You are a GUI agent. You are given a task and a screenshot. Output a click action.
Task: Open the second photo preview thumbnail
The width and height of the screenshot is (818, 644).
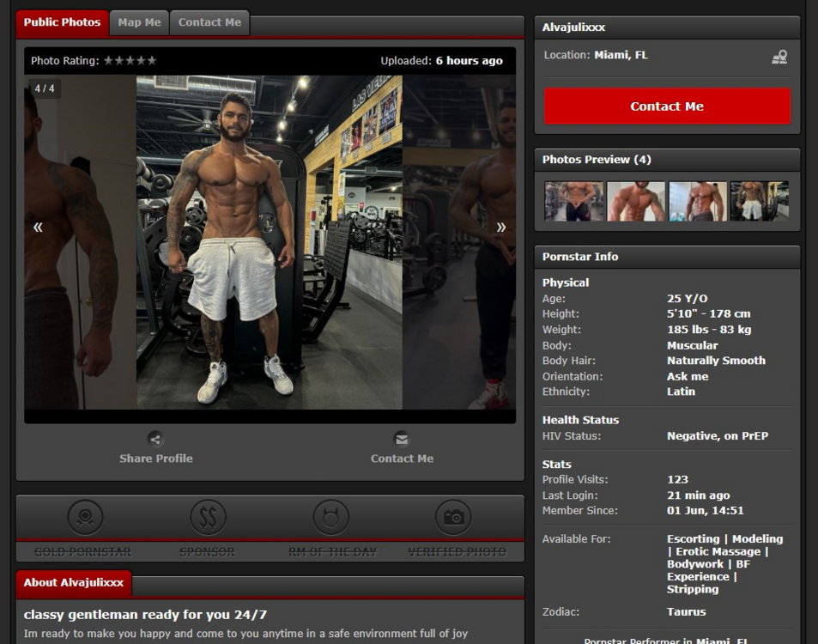[636, 201]
